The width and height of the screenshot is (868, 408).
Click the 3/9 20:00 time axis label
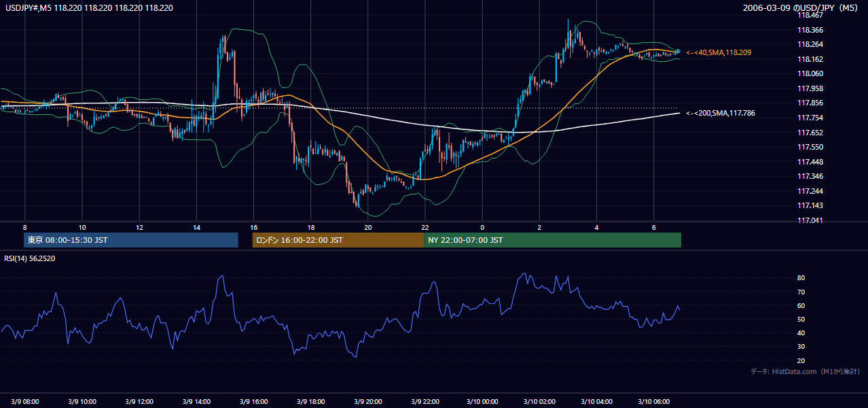pos(368,401)
